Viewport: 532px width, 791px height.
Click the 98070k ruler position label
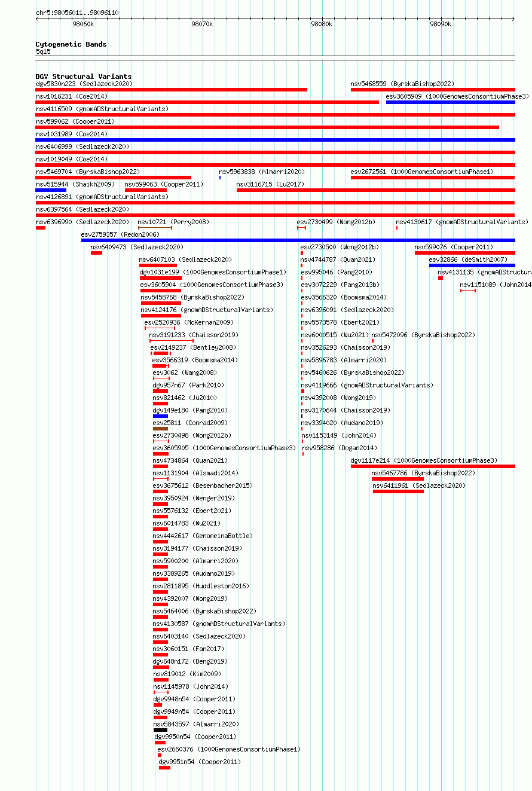click(202, 25)
